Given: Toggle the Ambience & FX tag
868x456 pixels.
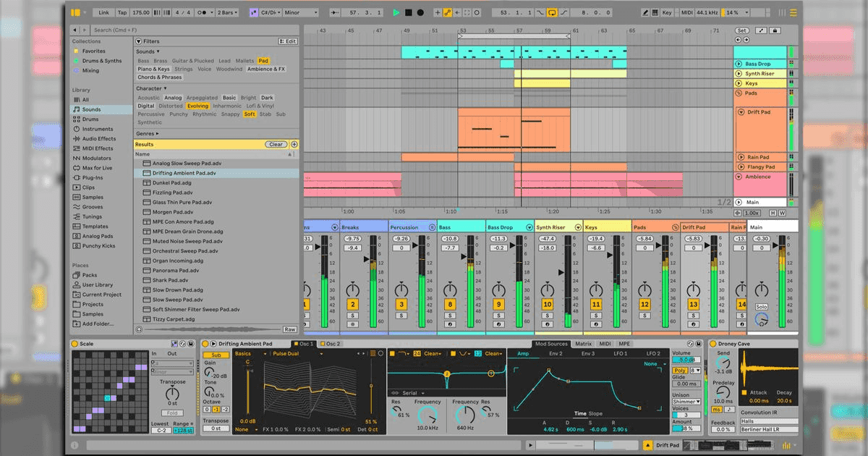Looking at the screenshot, I should tap(266, 69).
